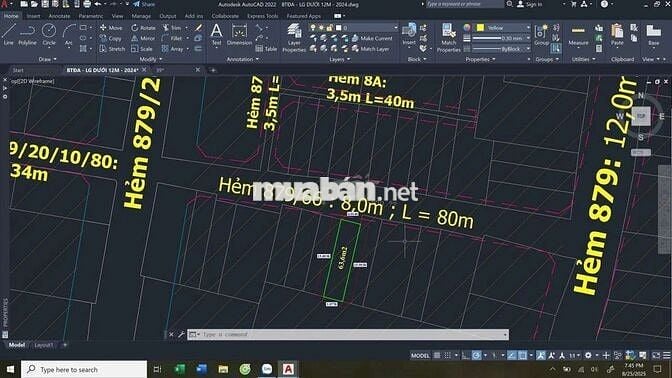
Task: Click the TOP face of ViewCube
Action: pyautogui.click(x=641, y=116)
